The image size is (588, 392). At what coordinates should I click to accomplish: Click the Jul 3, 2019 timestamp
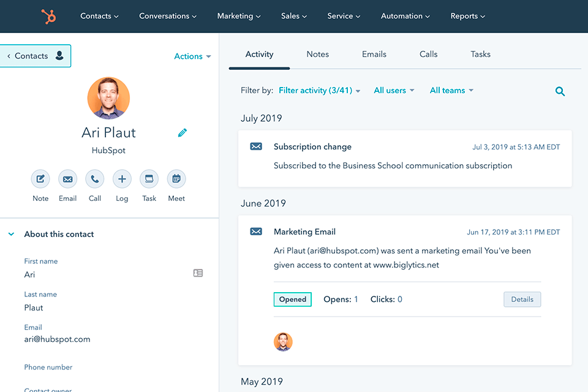point(516,147)
